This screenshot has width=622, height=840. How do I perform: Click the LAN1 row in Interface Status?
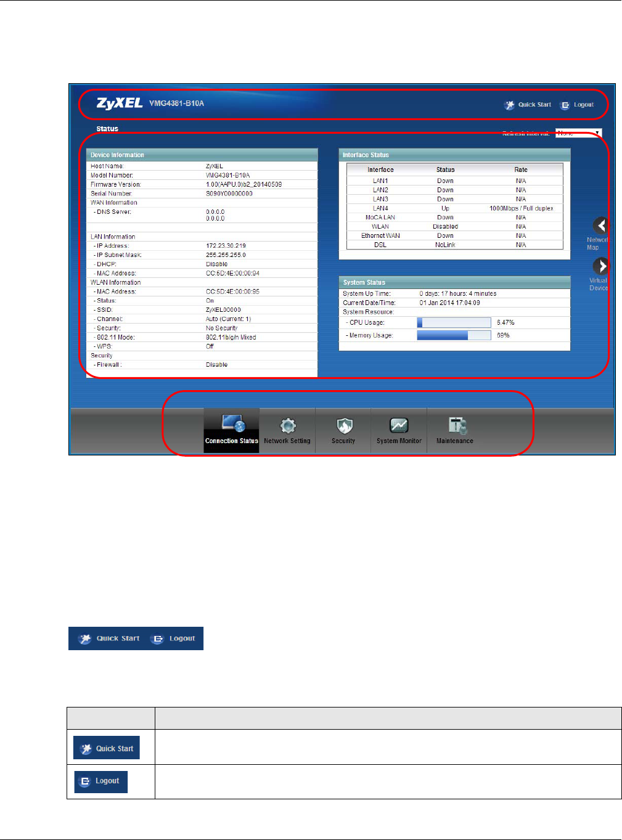click(455, 181)
